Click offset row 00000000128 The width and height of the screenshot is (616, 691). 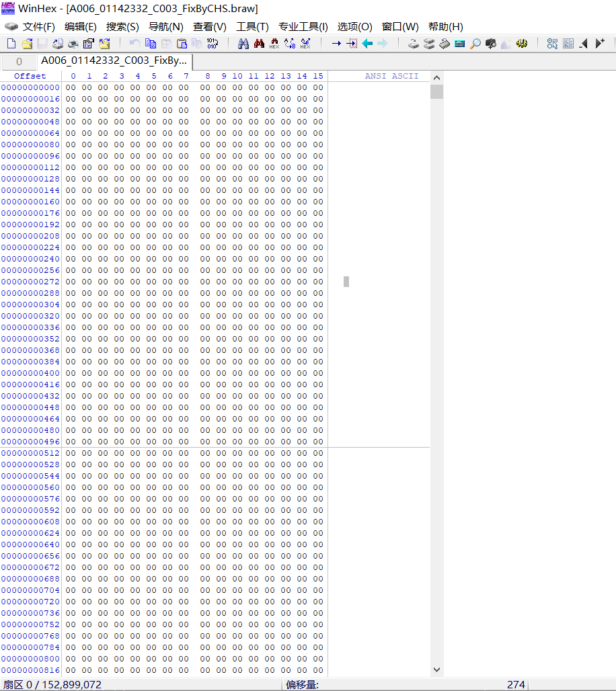[30, 179]
